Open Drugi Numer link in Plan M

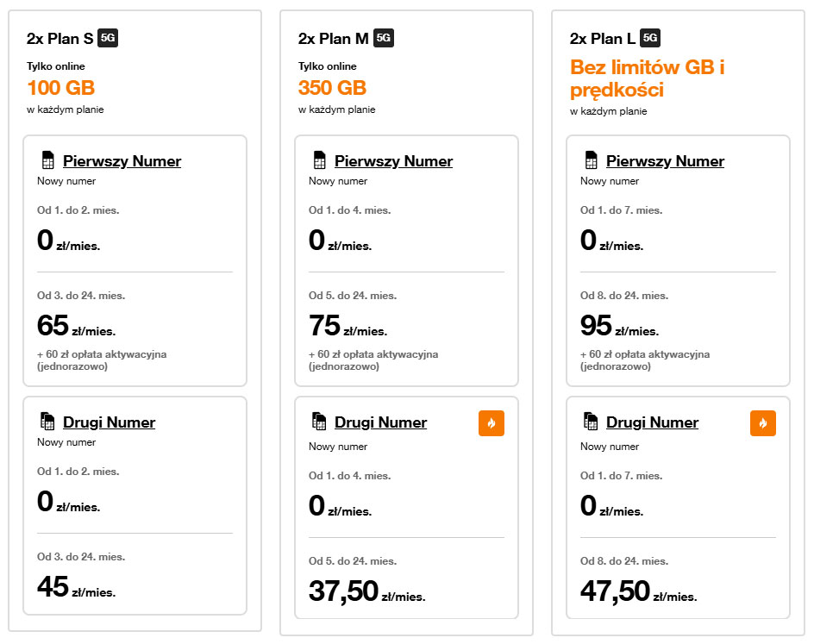point(380,422)
